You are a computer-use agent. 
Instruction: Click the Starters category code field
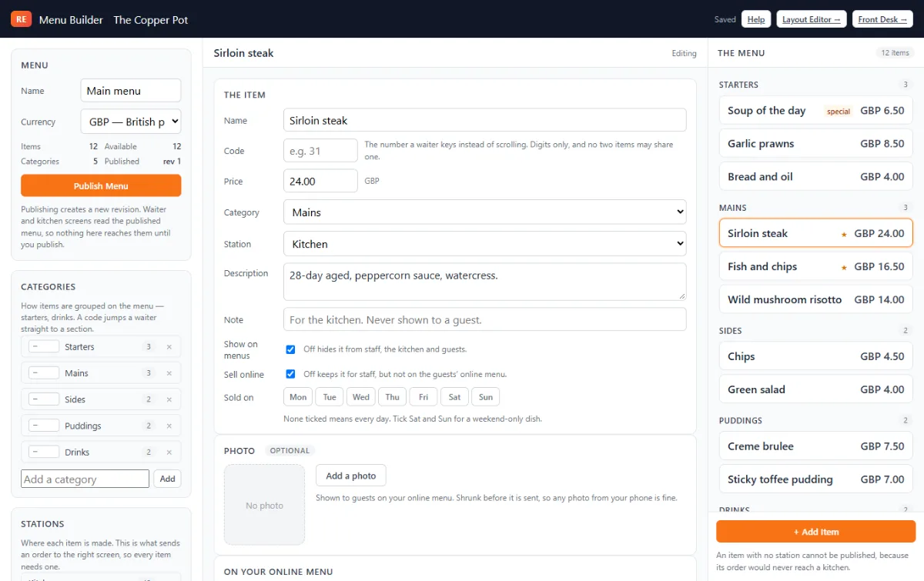pyautogui.click(x=44, y=347)
